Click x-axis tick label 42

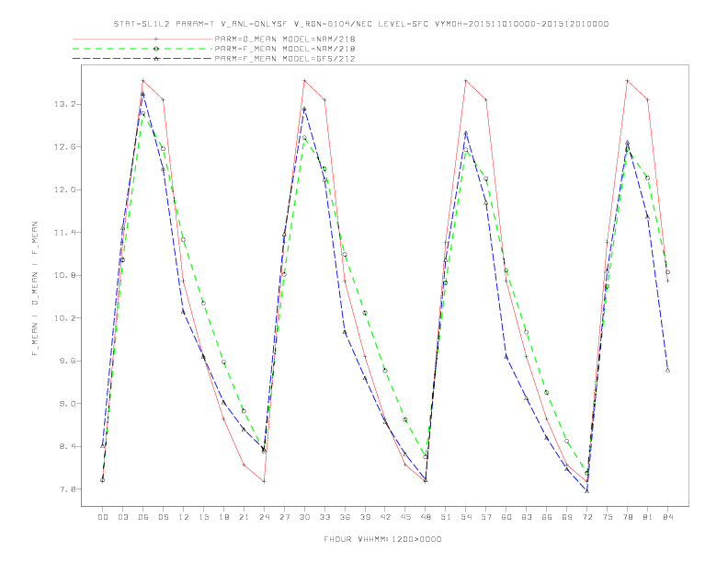385,517
